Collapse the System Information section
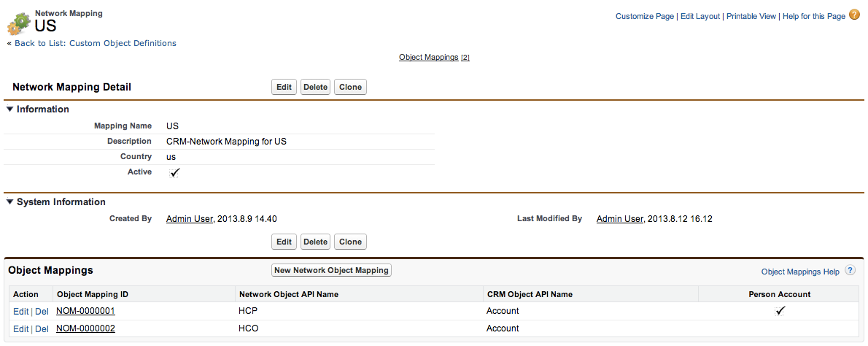The width and height of the screenshot is (868, 346). (10, 202)
